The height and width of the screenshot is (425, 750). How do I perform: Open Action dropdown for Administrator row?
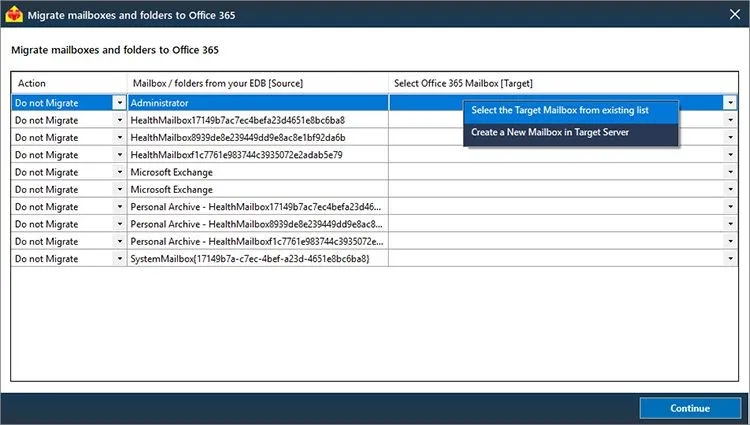(120, 103)
